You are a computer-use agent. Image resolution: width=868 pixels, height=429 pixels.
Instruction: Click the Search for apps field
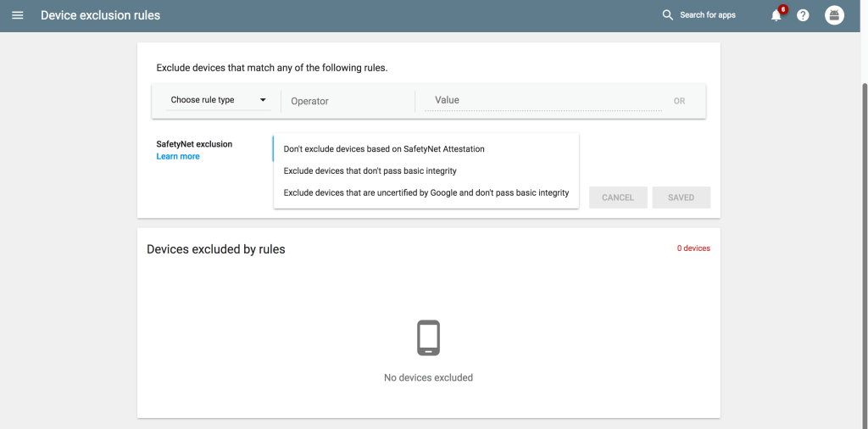[x=708, y=15]
